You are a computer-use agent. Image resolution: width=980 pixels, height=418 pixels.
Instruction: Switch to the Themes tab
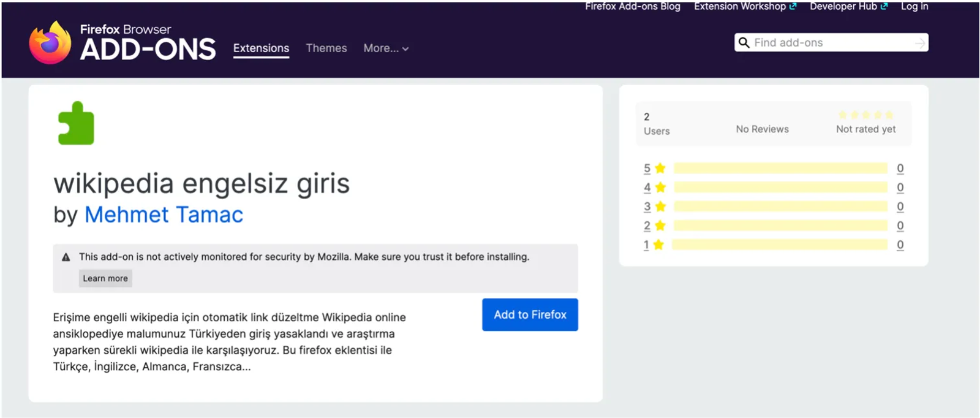pyautogui.click(x=326, y=48)
